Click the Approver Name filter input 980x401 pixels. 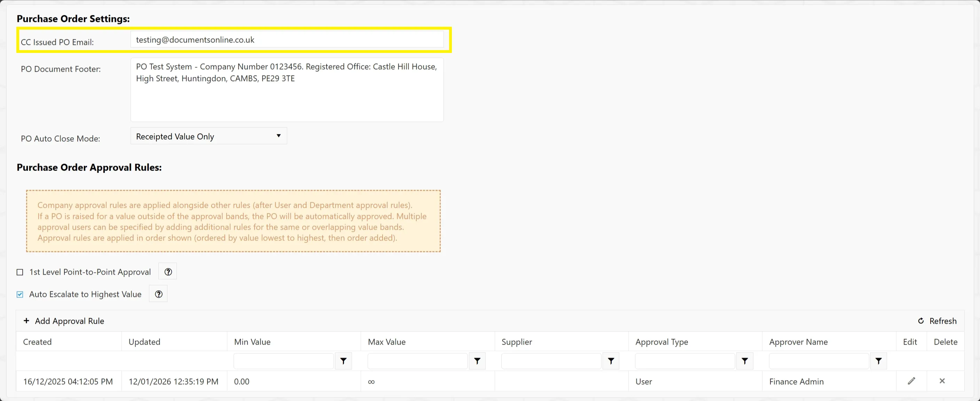pos(819,361)
